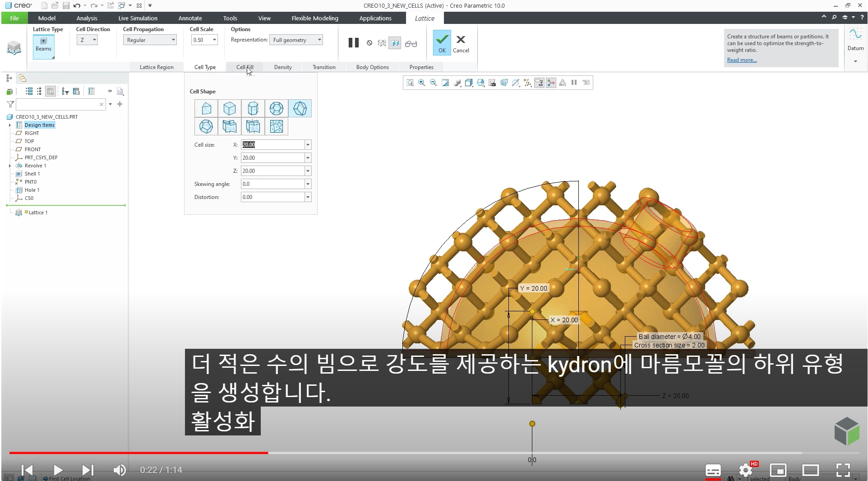
Task: Switch to the Analysis ribbon tab
Action: tap(87, 18)
